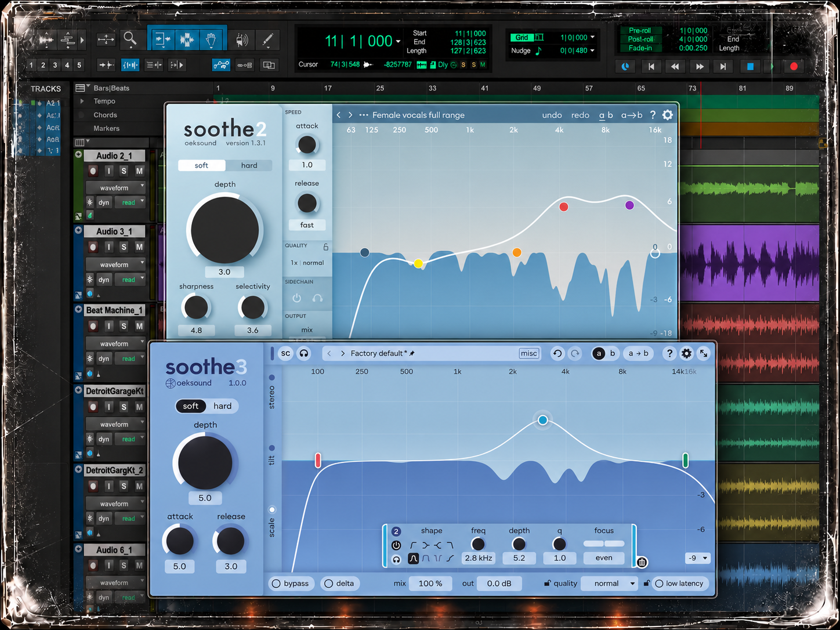840x630 pixels.
Task: Click soothe2 large depth knob
Action: click(225, 230)
